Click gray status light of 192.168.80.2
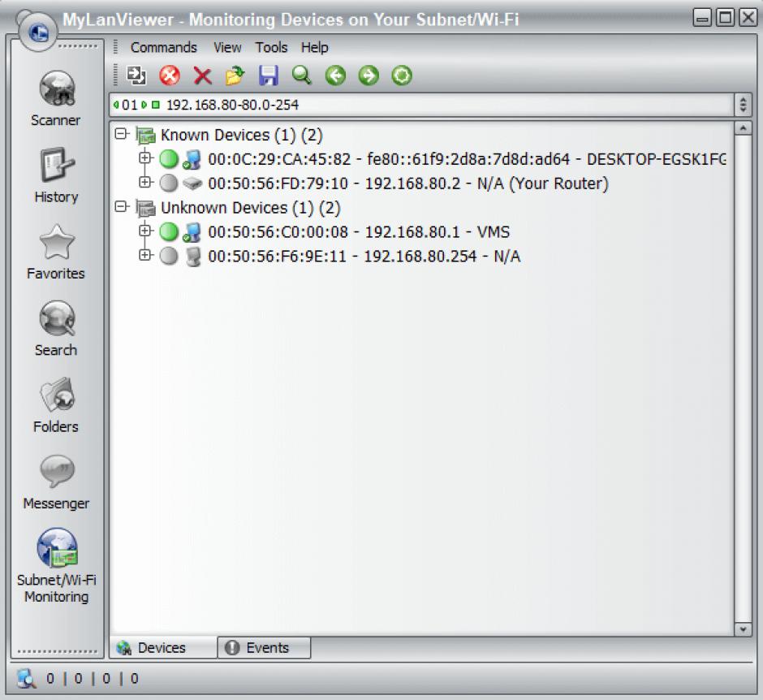763x700 pixels. click(169, 183)
